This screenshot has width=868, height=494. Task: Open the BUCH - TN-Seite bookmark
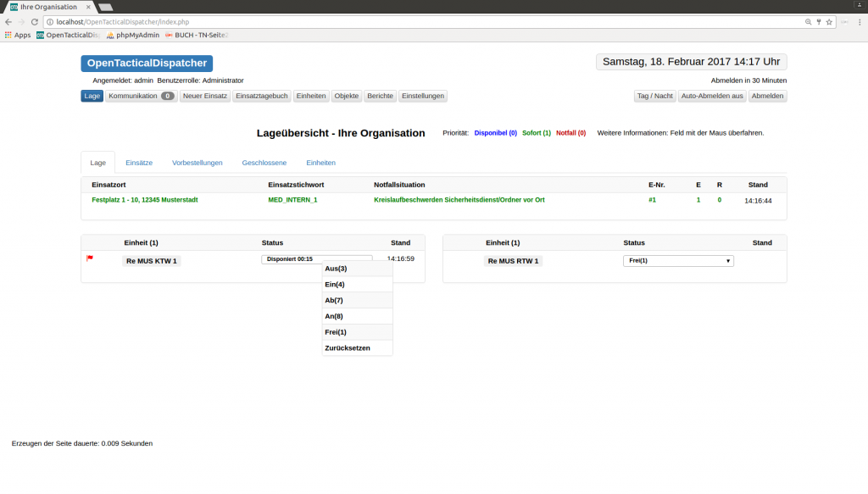(197, 35)
